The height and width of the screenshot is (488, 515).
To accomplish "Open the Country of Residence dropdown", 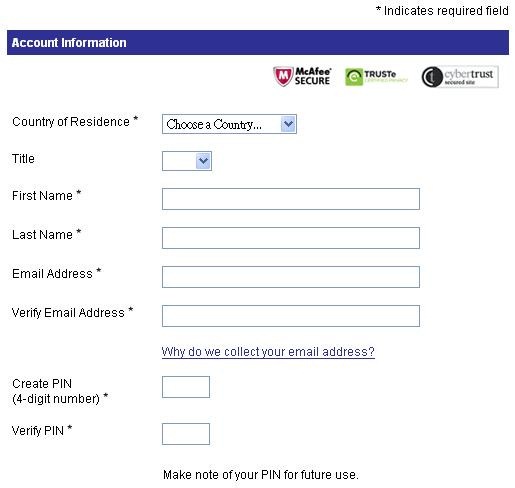I will tap(229, 124).
